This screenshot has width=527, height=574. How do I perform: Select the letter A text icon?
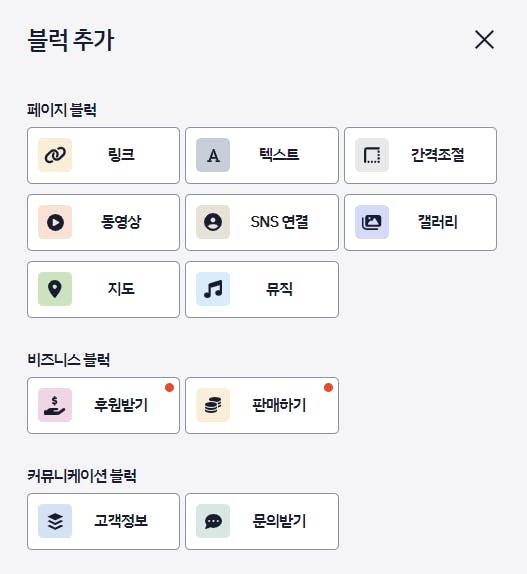(x=213, y=155)
